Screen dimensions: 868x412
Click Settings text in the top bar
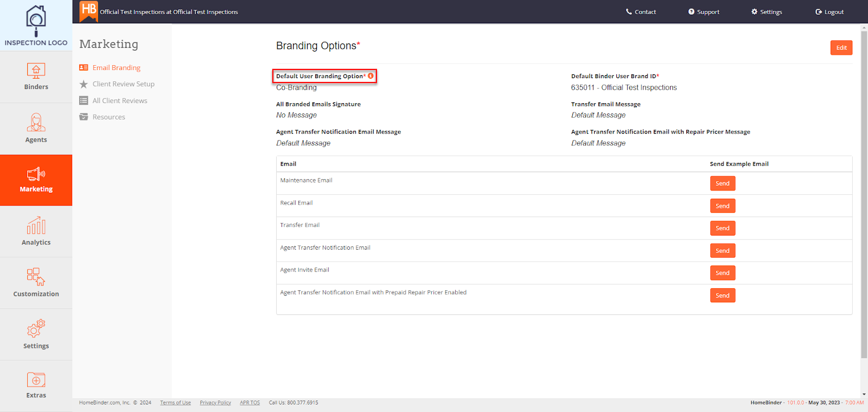tap(771, 12)
